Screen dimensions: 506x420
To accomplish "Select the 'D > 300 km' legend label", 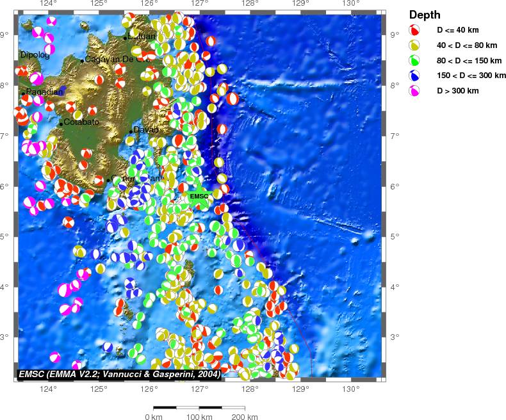I will [x=458, y=92].
